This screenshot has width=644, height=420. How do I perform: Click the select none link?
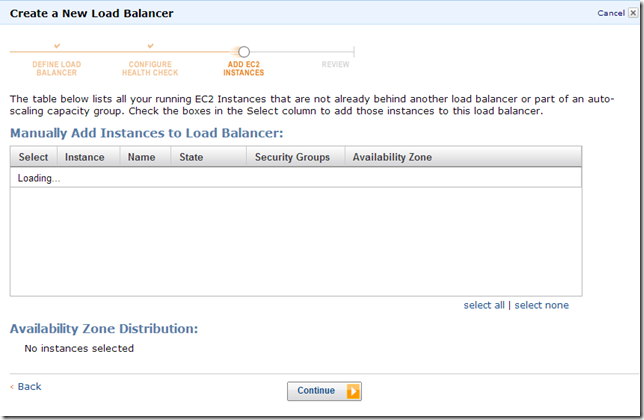[541, 305]
